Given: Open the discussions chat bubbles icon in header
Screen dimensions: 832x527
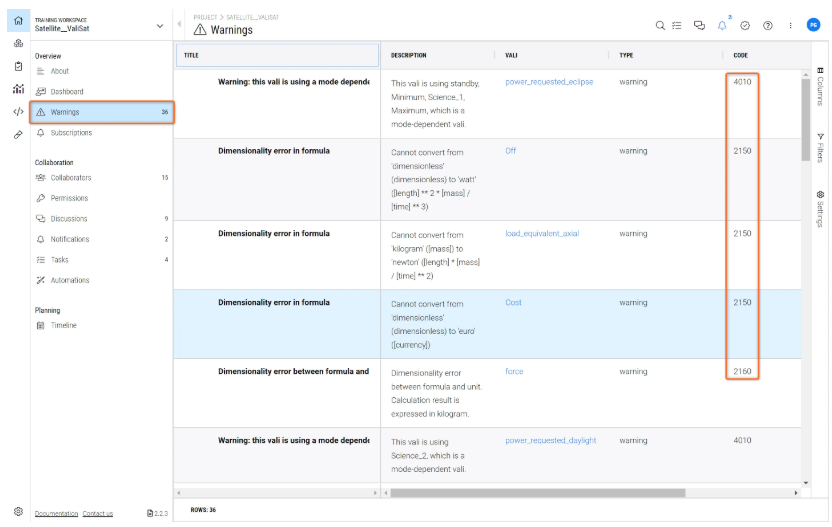Looking at the screenshot, I should tap(699, 25).
